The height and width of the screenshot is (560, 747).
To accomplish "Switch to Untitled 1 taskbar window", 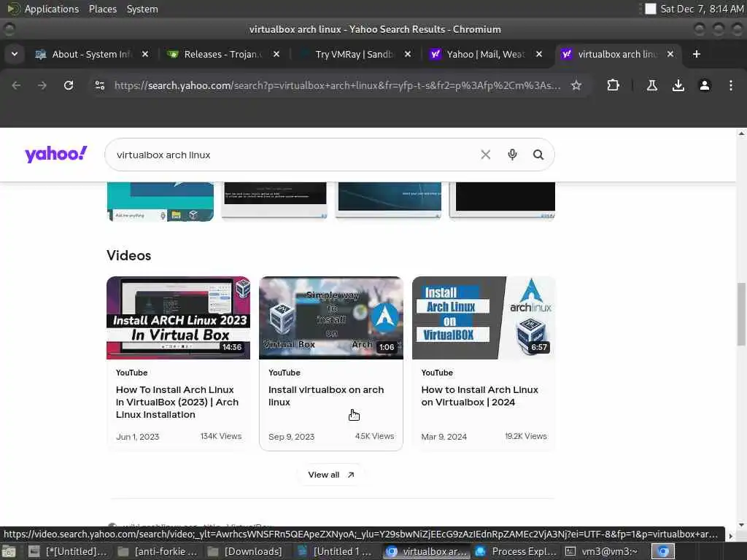I will click(336, 551).
